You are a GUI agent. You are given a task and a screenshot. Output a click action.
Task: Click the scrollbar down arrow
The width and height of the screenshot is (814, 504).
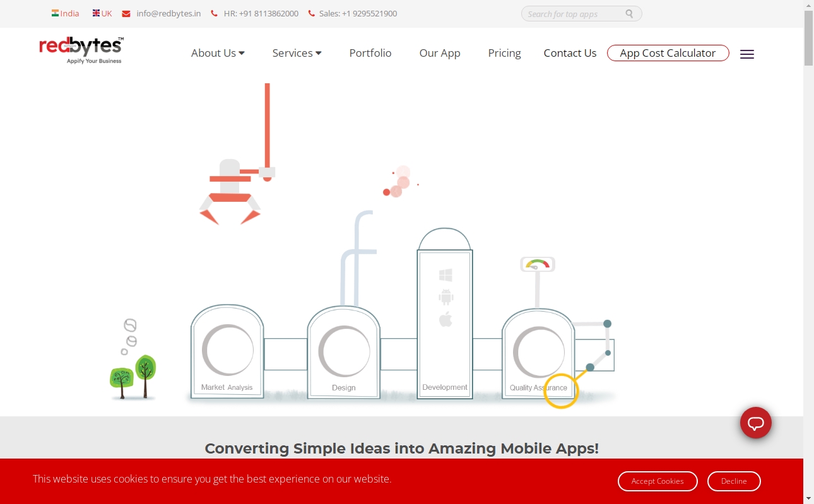[x=808, y=498]
